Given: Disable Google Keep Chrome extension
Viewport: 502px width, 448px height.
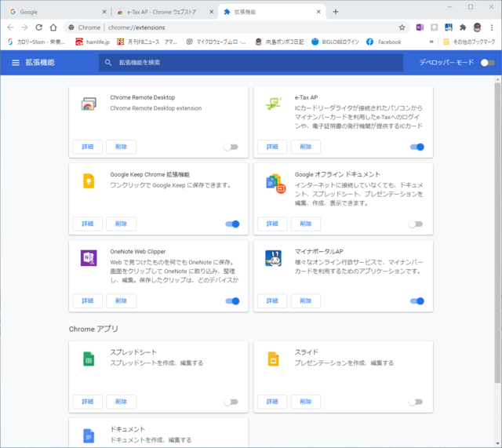Looking at the screenshot, I should pyautogui.click(x=232, y=224).
